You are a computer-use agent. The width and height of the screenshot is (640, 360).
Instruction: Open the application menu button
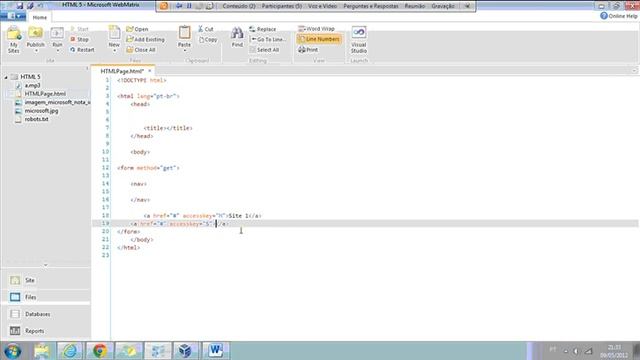coord(13,16)
